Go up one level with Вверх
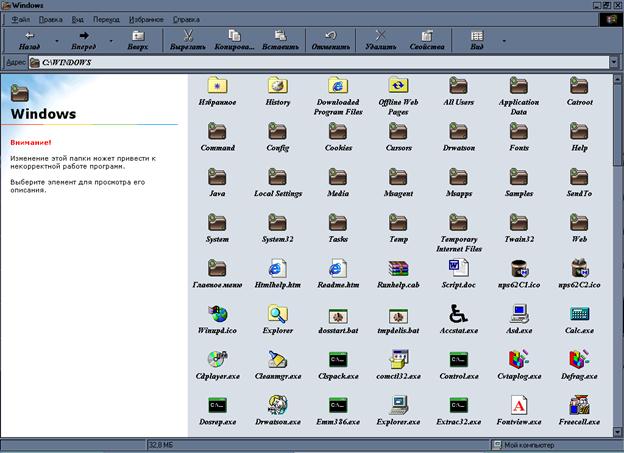Screen dimensions: 624x453 pyautogui.click(x=138, y=41)
